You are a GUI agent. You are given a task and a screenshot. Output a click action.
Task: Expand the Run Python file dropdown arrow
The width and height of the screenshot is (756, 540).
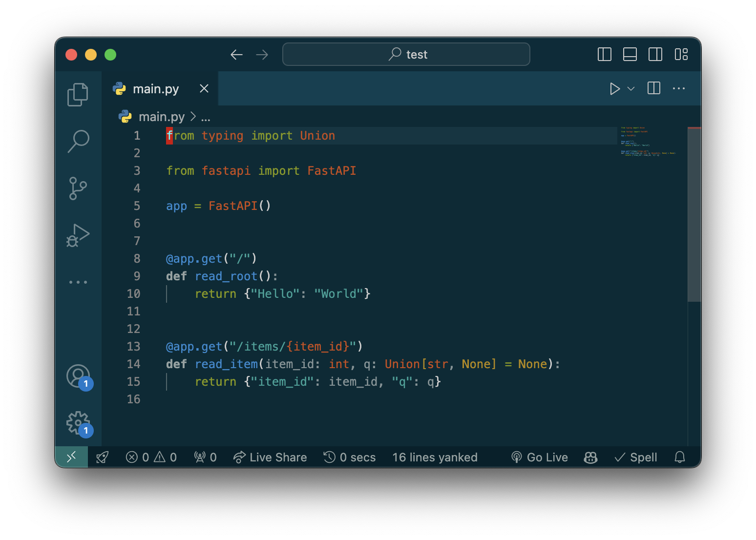coord(631,89)
